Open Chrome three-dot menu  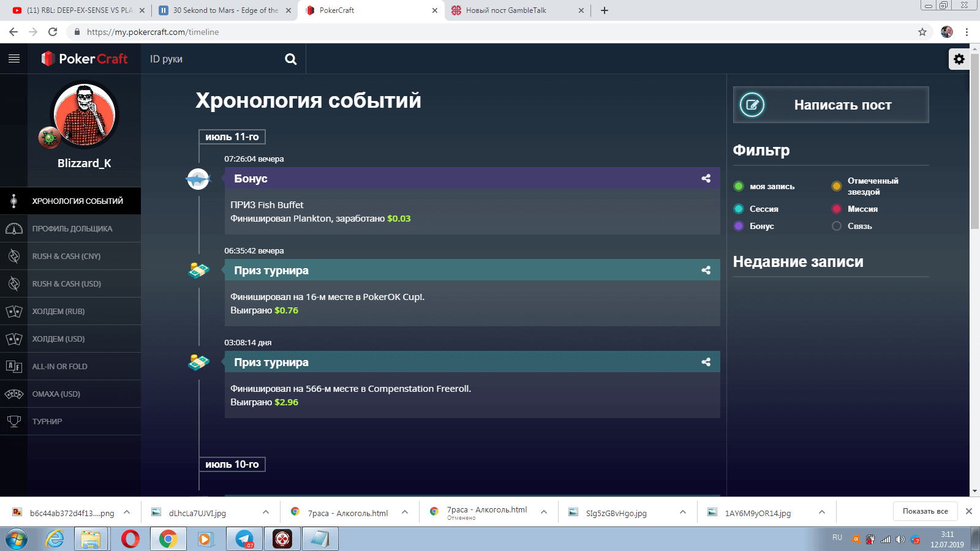click(967, 32)
